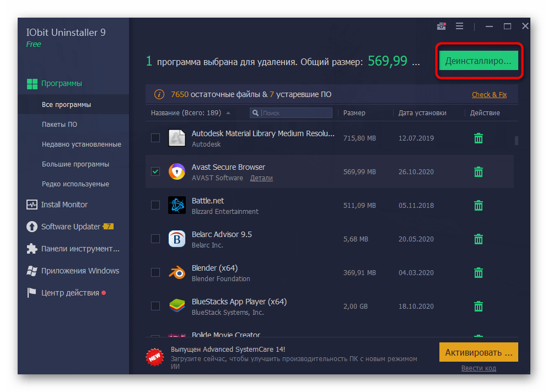Click the Поиск search field

pyautogui.click(x=291, y=113)
